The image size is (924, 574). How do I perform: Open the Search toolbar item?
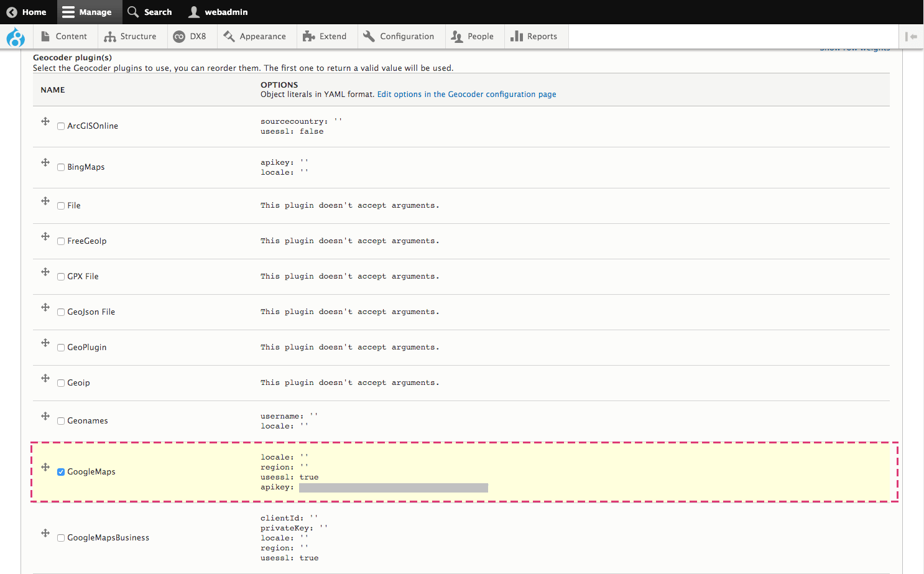click(x=150, y=12)
